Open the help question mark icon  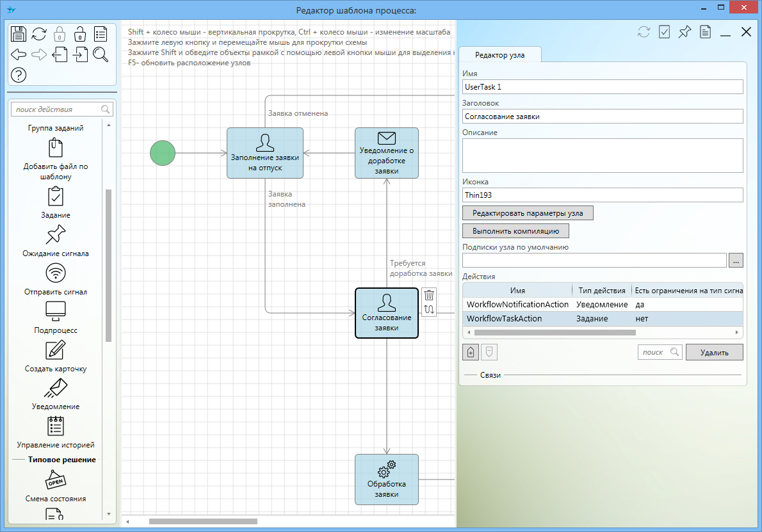19,75
